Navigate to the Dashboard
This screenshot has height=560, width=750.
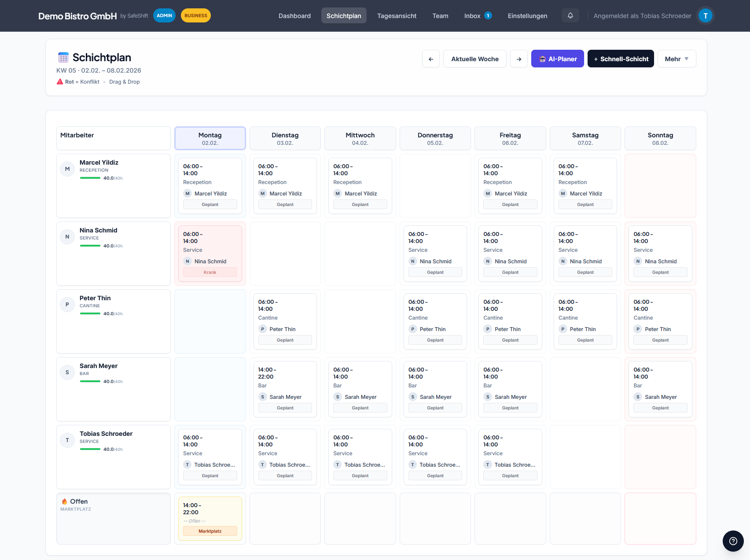[294, 15]
